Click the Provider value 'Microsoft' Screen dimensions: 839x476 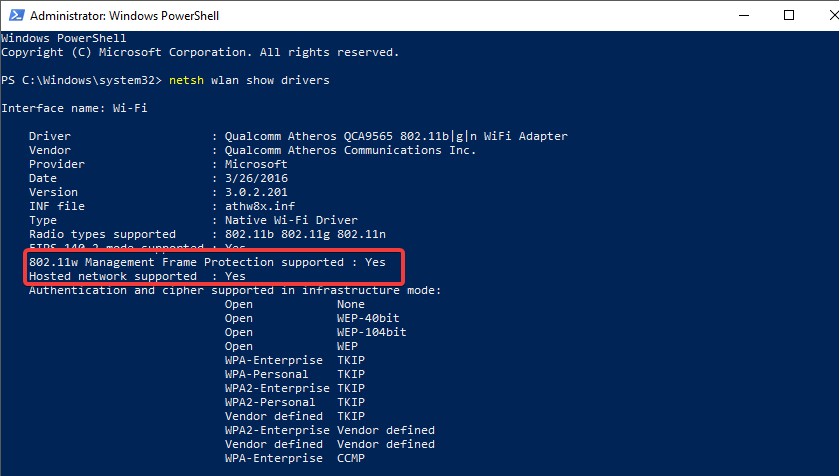tap(256, 164)
